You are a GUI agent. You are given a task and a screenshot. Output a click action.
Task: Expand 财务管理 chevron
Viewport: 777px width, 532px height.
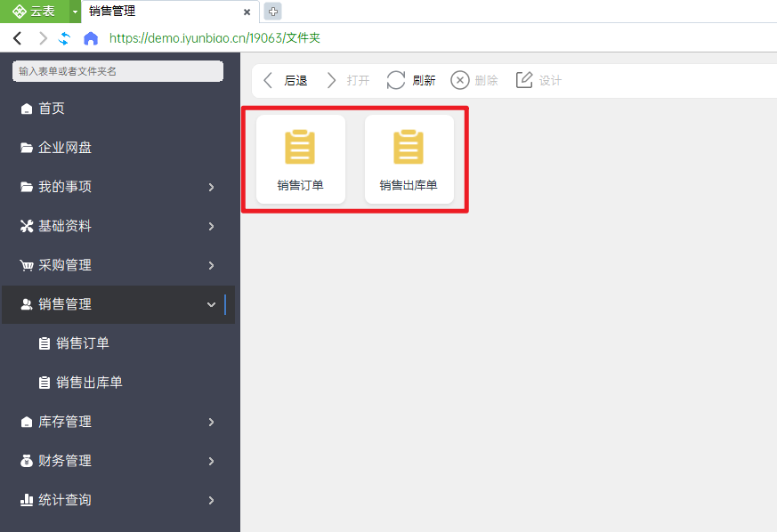[212, 461]
